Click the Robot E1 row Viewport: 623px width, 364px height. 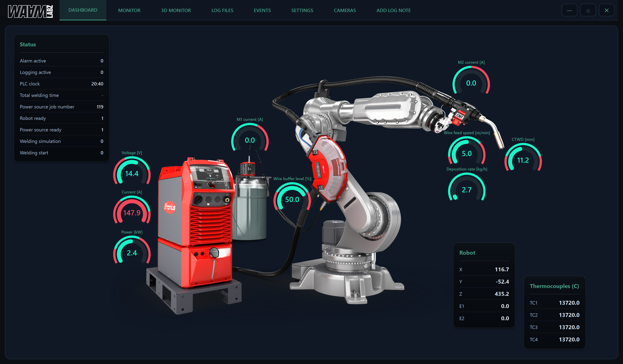[484, 306]
